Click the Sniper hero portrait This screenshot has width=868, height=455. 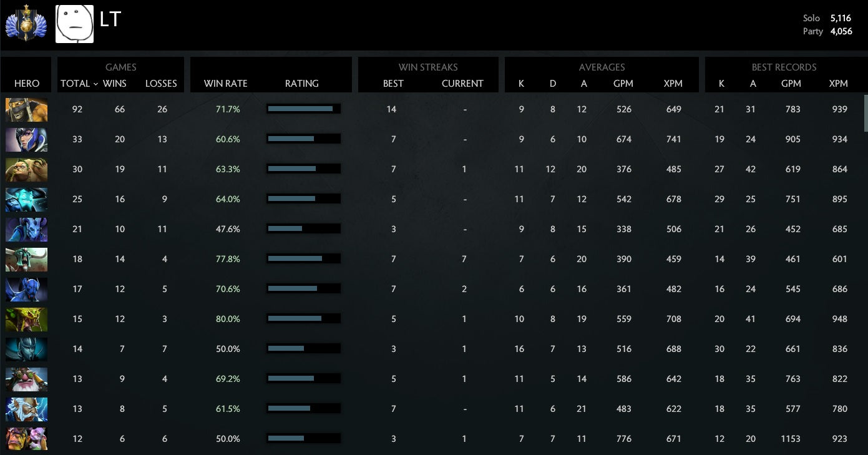[26, 379]
